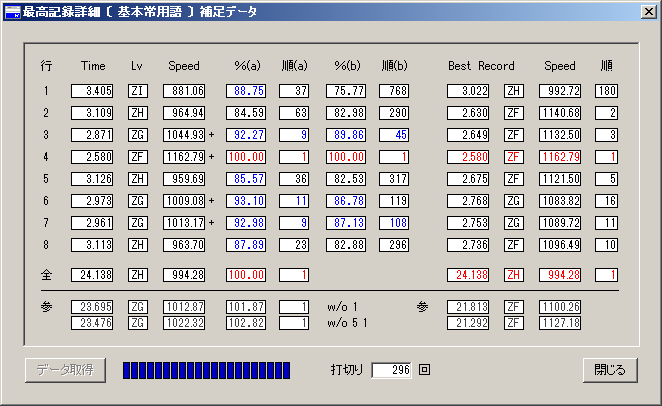
Task: Click Best Record time 2.768
Action: point(468,201)
